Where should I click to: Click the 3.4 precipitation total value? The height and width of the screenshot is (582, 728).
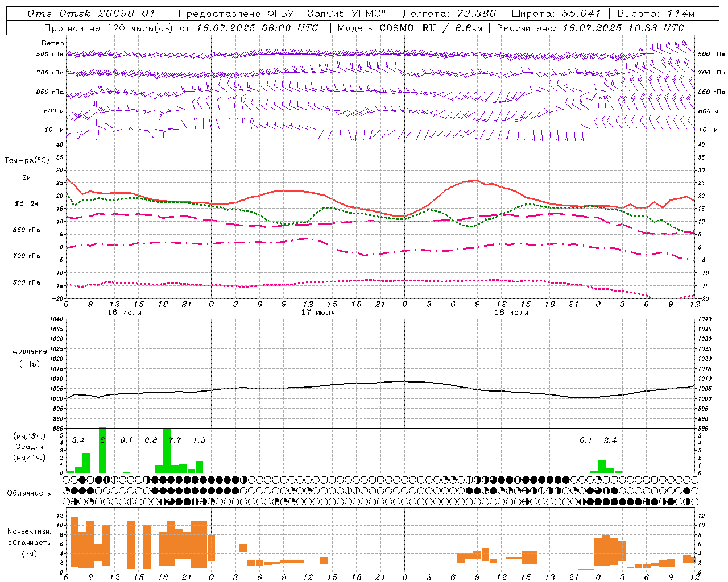[78, 440]
